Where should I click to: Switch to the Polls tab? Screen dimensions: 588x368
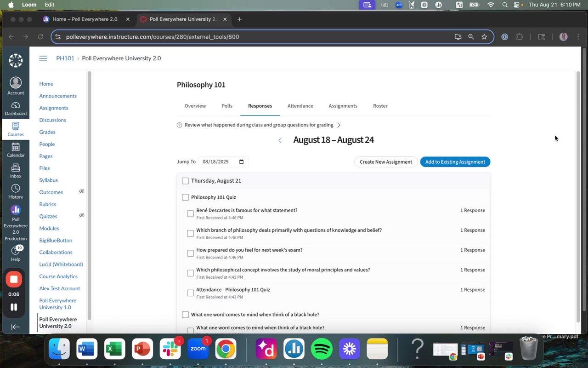(227, 106)
